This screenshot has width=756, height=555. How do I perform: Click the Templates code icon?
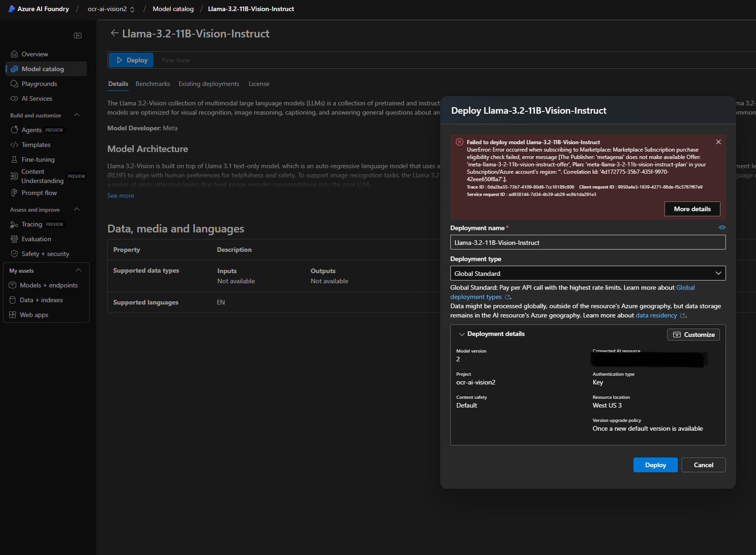click(14, 145)
